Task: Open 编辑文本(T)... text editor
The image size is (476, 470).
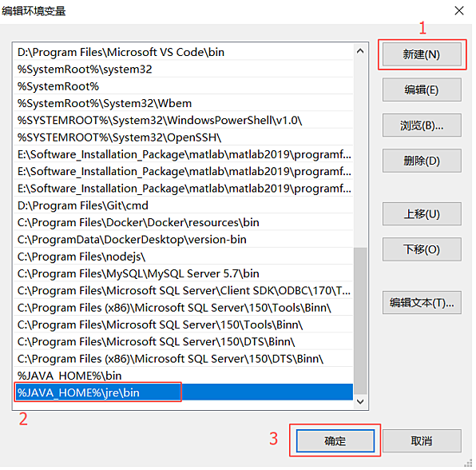Action: (x=422, y=303)
